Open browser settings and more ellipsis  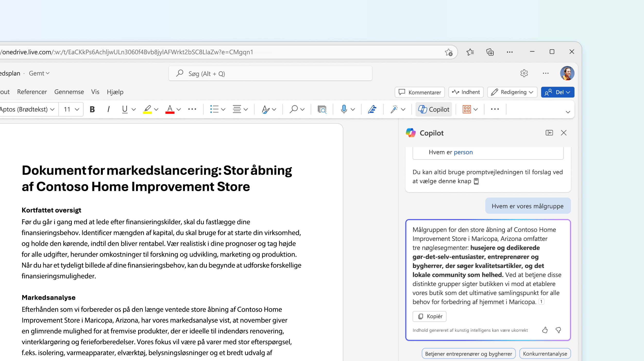510,52
